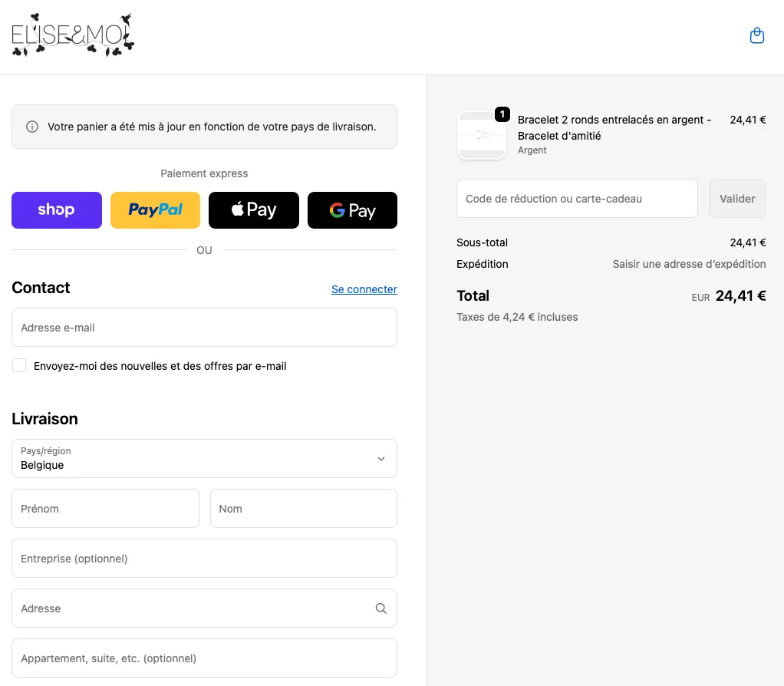The height and width of the screenshot is (686, 784).
Task: Click the Elise & Moi logo
Action: click(x=73, y=36)
